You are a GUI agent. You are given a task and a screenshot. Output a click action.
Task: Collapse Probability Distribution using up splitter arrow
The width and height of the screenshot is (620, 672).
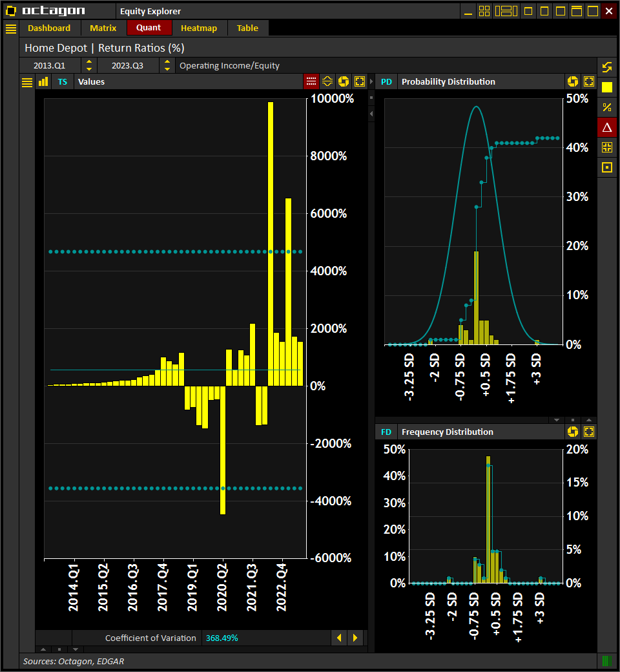589,420
